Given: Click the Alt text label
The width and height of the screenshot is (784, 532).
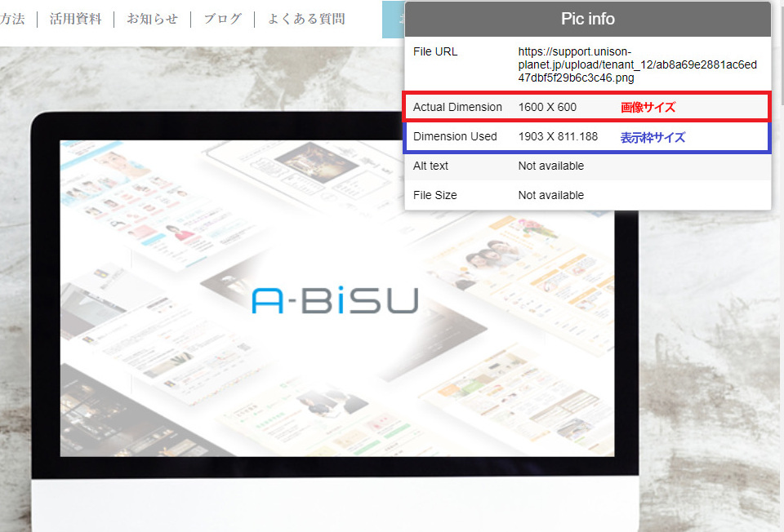Looking at the screenshot, I should click(x=430, y=166).
